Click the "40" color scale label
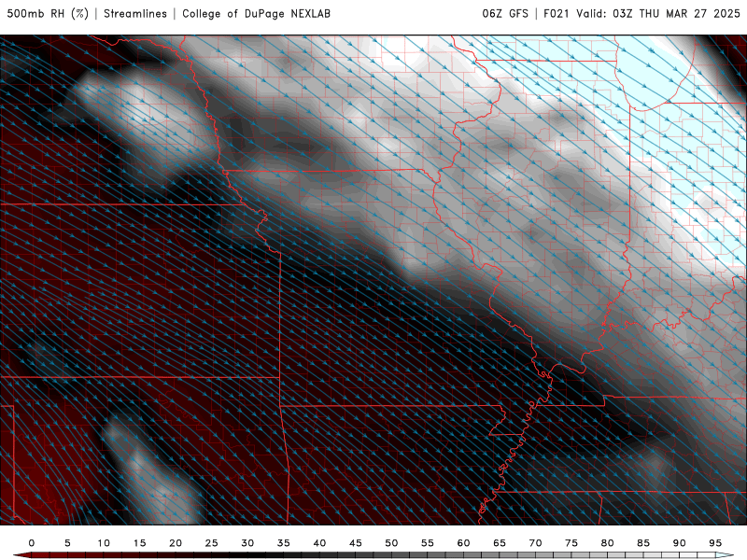 (x=319, y=543)
